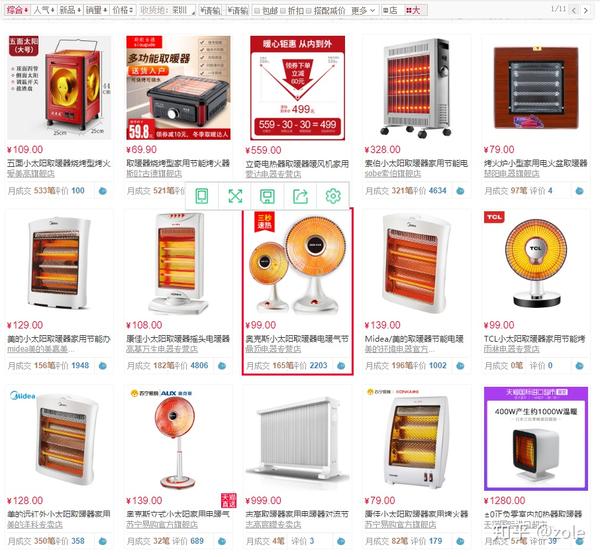Open the 收货地 shipping location dropdown
Viewport: 600px width, 557px height.
167,10
